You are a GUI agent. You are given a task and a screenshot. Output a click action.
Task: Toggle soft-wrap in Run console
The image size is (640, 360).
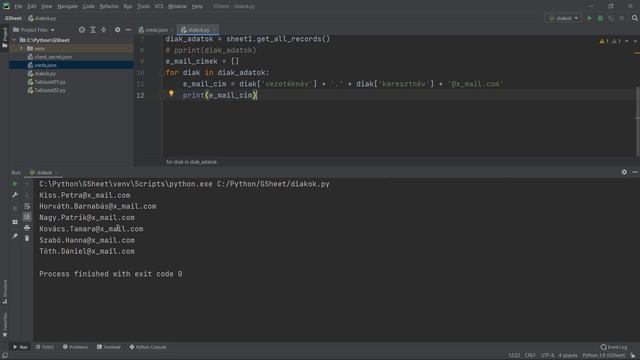27,206
